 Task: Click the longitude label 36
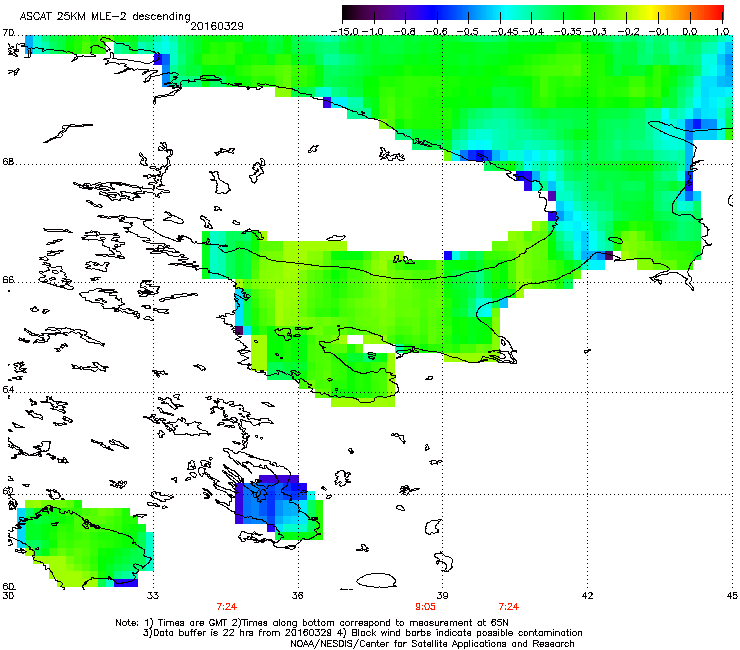tap(297, 596)
